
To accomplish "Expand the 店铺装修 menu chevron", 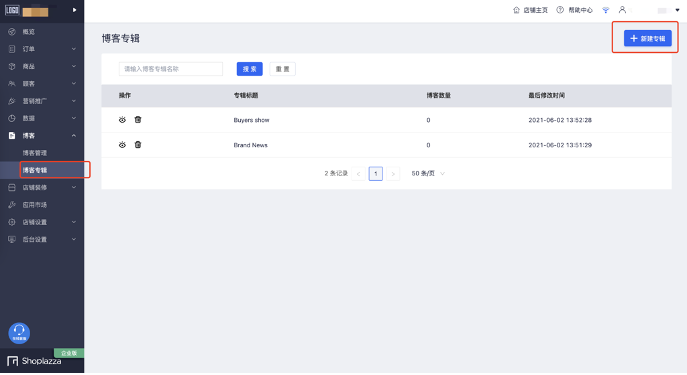I will click(x=74, y=188).
